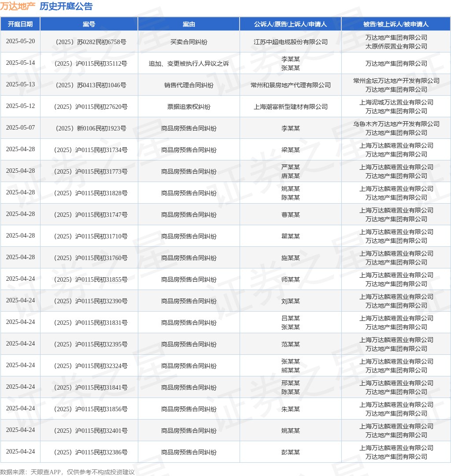Select case number (2025)沪0115民初31760号
Image resolution: width=451 pixels, height=476 pixels.
(91, 258)
